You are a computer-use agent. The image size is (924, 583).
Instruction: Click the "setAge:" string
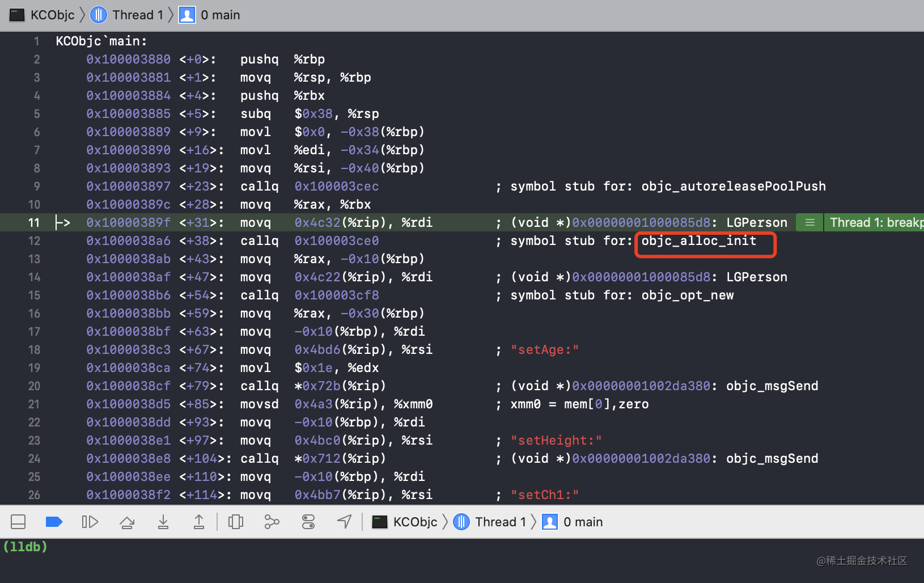[x=545, y=349]
